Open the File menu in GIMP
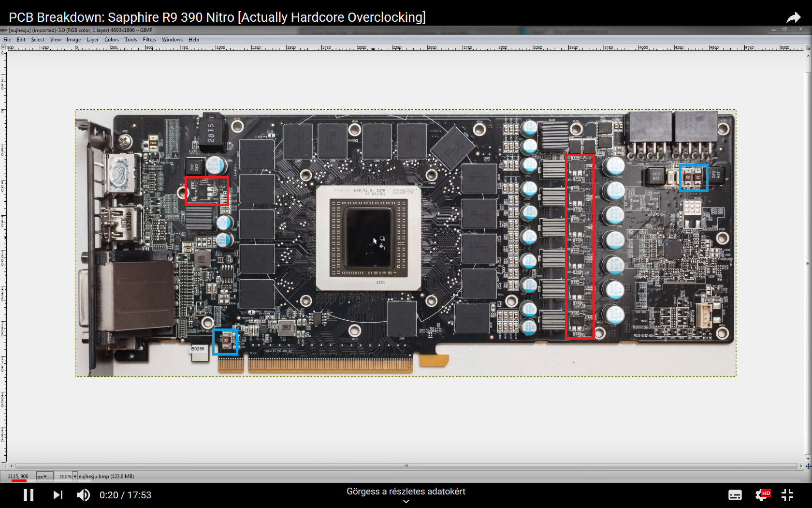The width and height of the screenshot is (812, 508). pos(7,40)
